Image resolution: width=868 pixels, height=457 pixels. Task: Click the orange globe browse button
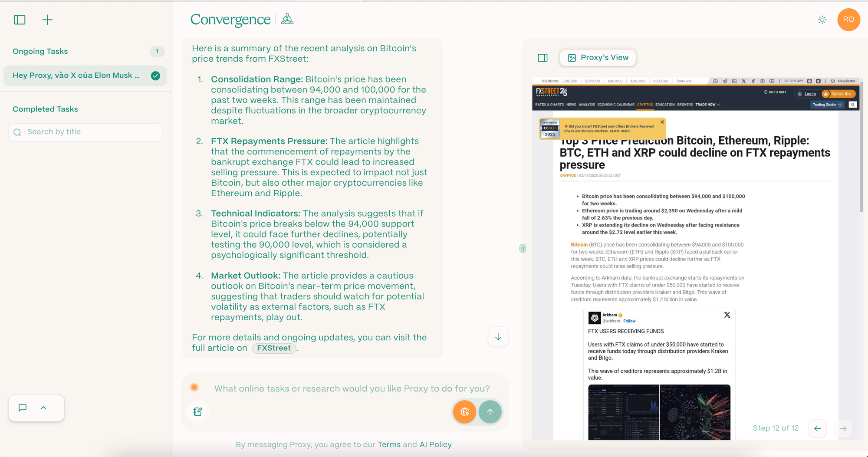(464, 412)
